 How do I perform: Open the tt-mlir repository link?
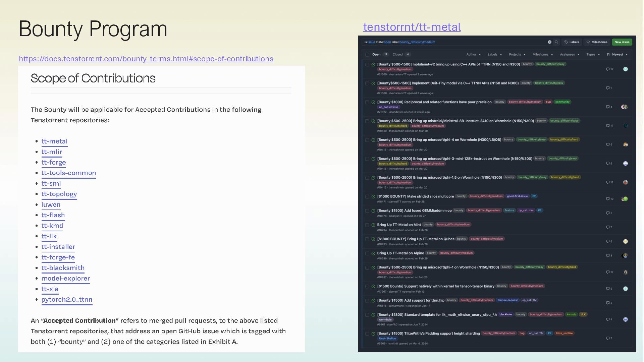52,152
